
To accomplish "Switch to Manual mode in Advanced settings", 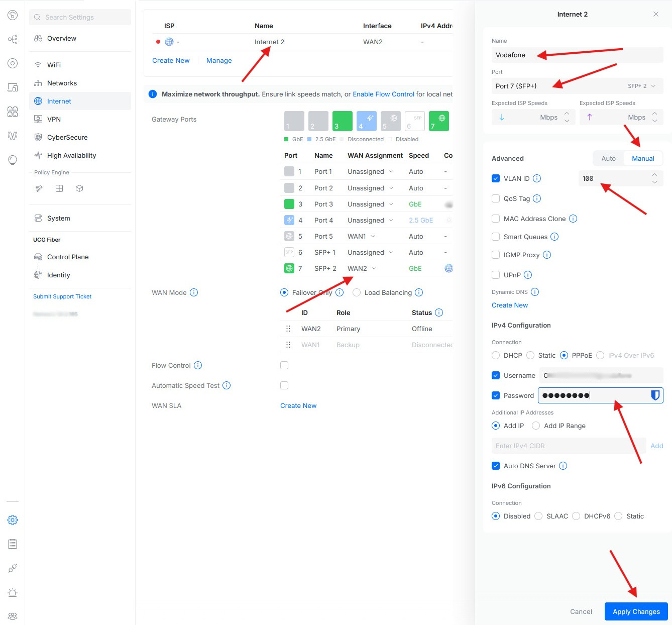I will [643, 158].
